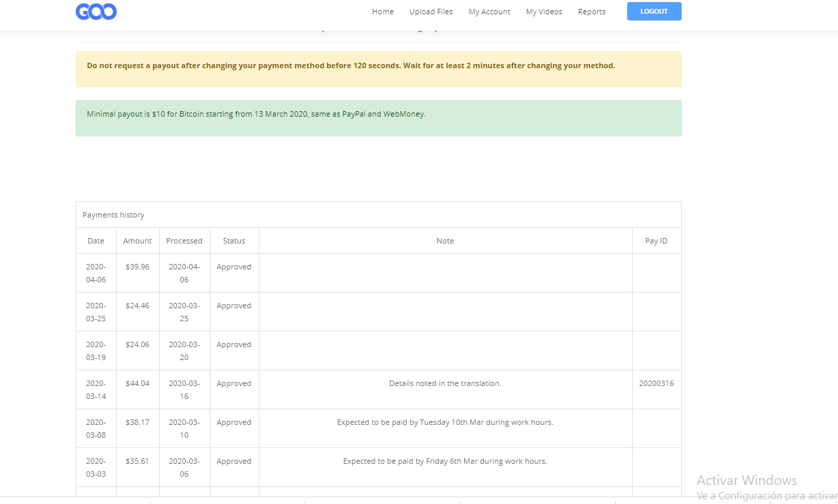Go to Upload Files page
Viewport: 838px width, 504px height.
(x=431, y=12)
